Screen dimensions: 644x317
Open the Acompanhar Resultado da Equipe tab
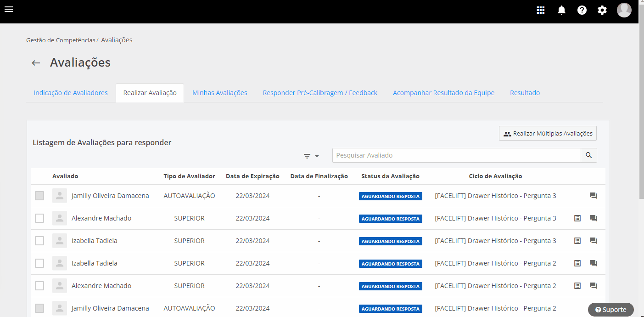443,93
